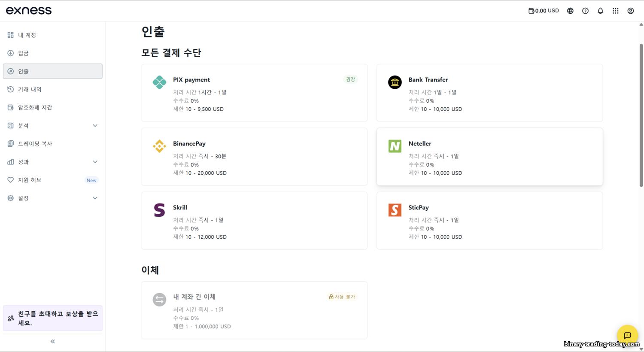644x352 pixels.
Task: Click the language globe icon
Action: 570,11
